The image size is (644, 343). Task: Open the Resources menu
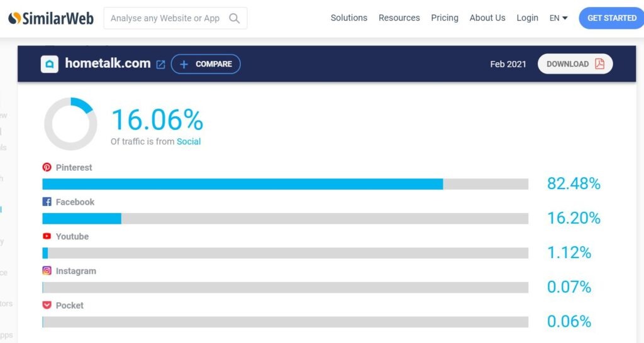(399, 18)
